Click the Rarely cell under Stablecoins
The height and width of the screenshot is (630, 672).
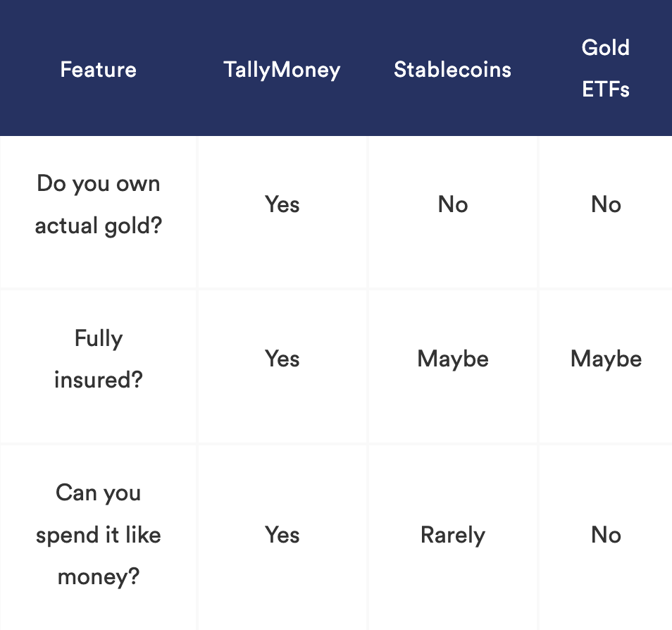coord(452,536)
